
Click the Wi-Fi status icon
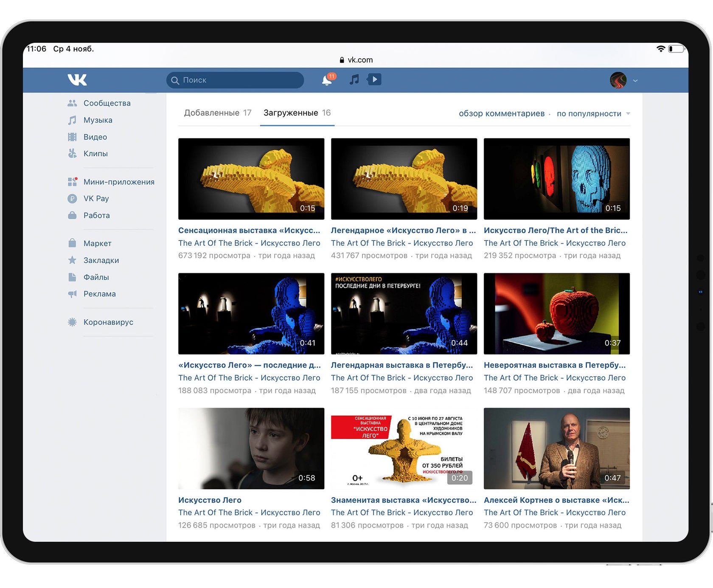660,49
